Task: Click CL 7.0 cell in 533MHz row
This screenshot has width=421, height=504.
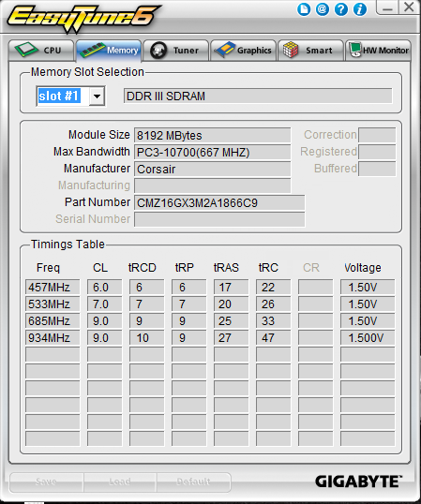Action: tap(104, 304)
